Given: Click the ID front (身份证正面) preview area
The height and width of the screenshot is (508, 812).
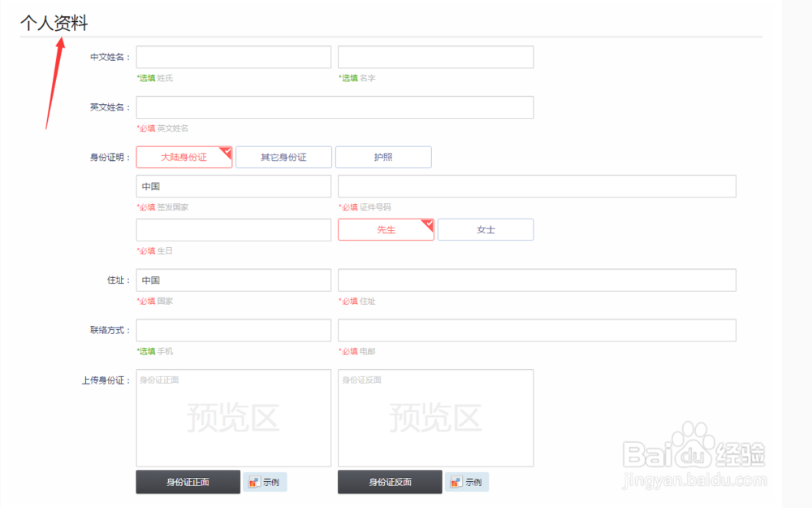Looking at the screenshot, I should click(234, 418).
